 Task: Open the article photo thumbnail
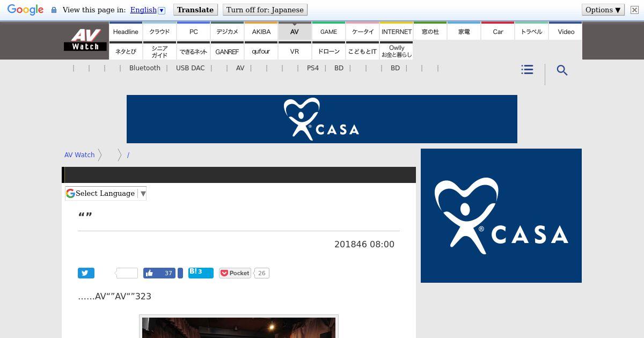pyautogui.click(x=239, y=327)
